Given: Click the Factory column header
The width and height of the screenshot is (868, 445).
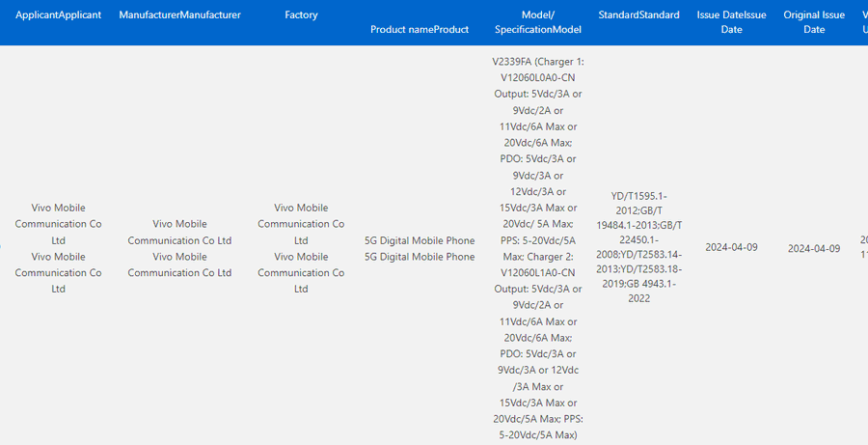Looking at the screenshot, I should click(301, 15).
